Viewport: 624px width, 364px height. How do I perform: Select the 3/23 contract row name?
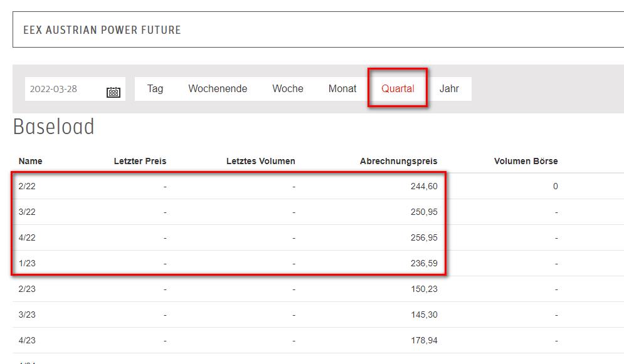pyautogui.click(x=27, y=315)
